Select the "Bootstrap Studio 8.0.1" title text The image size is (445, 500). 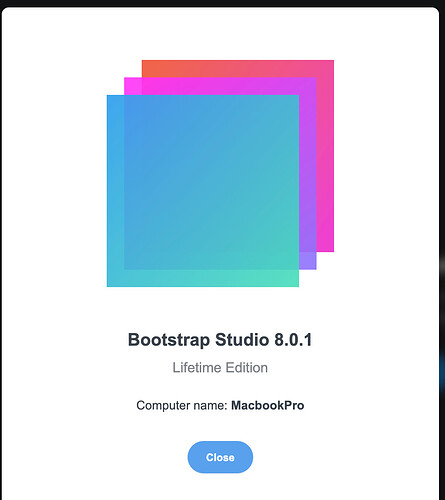coord(220,340)
